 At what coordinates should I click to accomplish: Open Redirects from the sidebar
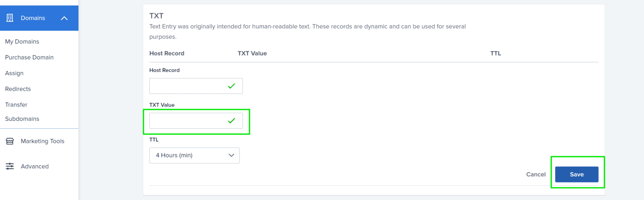tap(18, 89)
